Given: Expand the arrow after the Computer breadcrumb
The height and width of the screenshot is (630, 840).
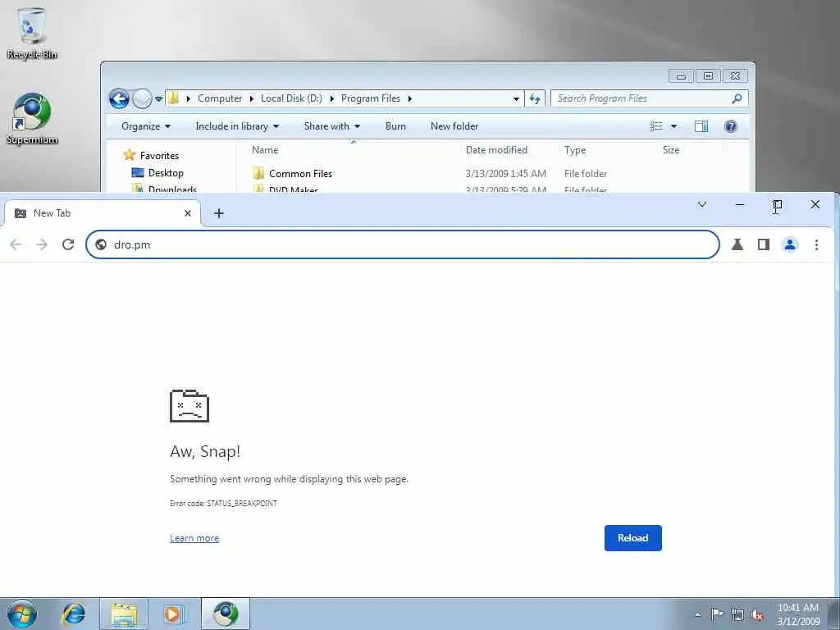Looking at the screenshot, I should tap(251, 98).
